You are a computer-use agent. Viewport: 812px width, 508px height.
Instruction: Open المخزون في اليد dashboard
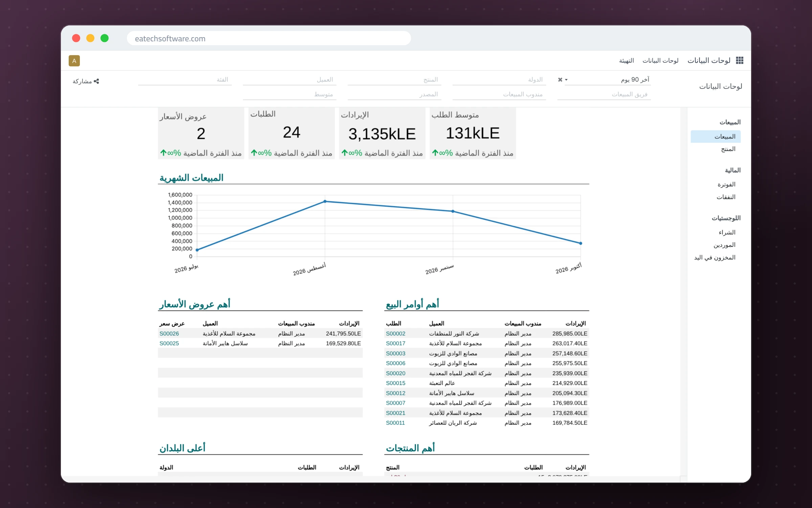pyautogui.click(x=715, y=258)
